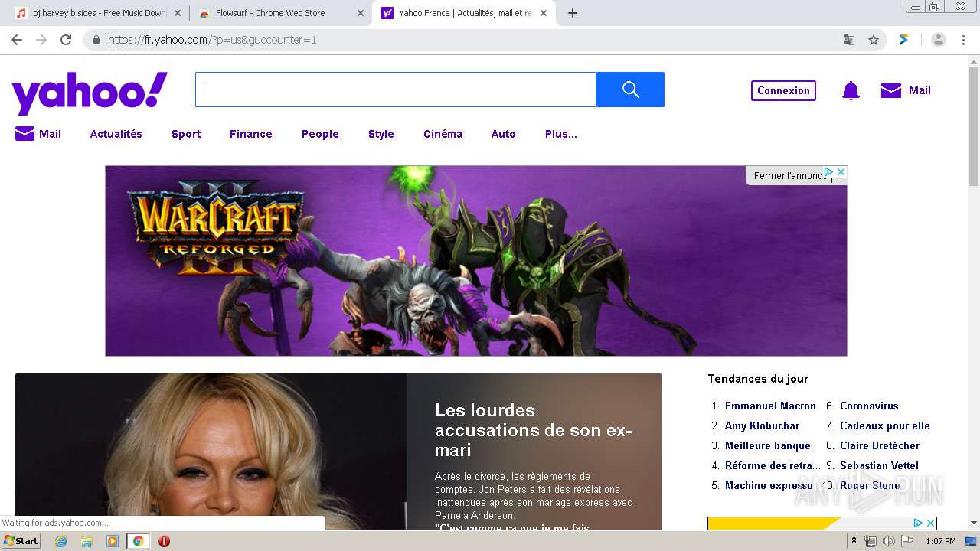Open trending topic Coronavirus
The width and height of the screenshot is (980, 551).
point(869,406)
